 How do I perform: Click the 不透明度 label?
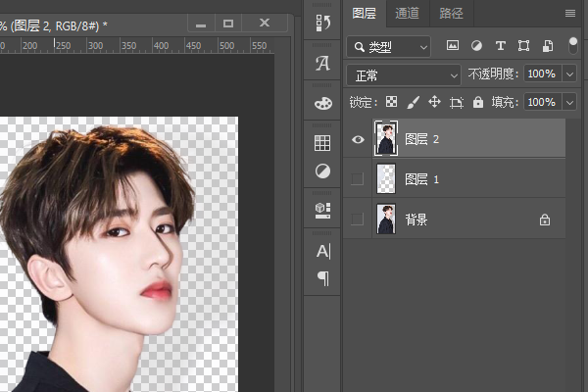point(494,73)
